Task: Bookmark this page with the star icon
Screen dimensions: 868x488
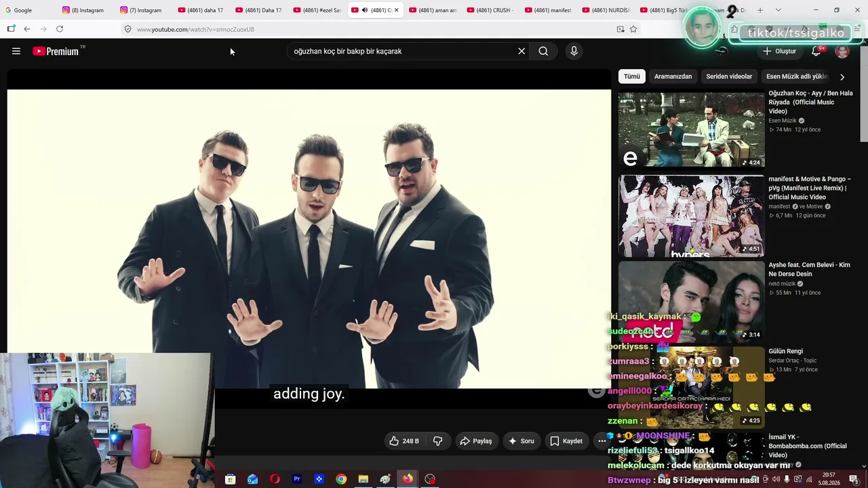Action: [633, 29]
